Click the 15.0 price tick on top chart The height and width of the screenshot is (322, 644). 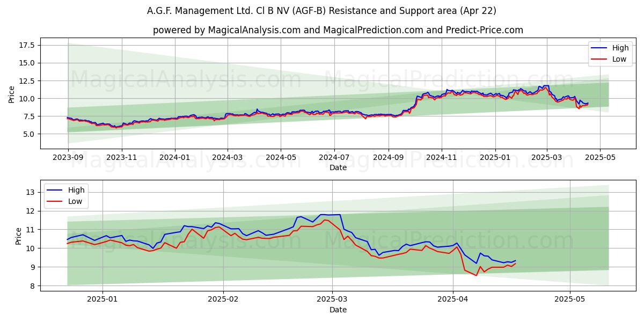tap(27, 63)
